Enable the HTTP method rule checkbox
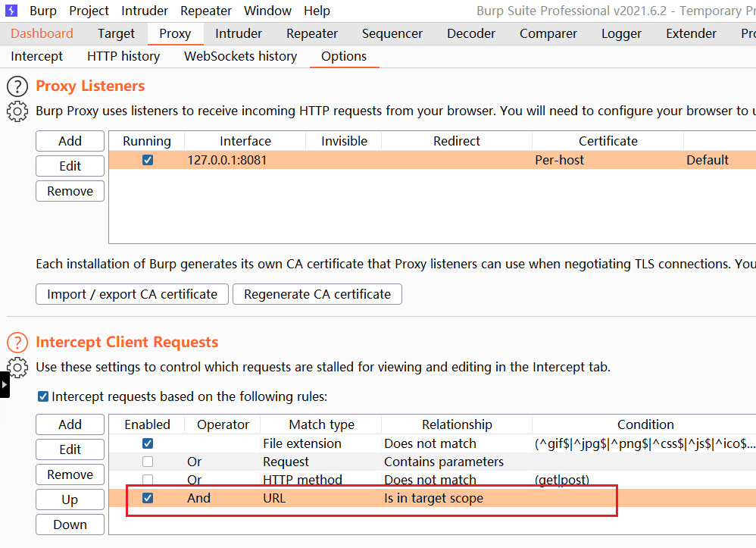Viewport: 756px width, 548px height. pyautogui.click(x=148, y=480)
